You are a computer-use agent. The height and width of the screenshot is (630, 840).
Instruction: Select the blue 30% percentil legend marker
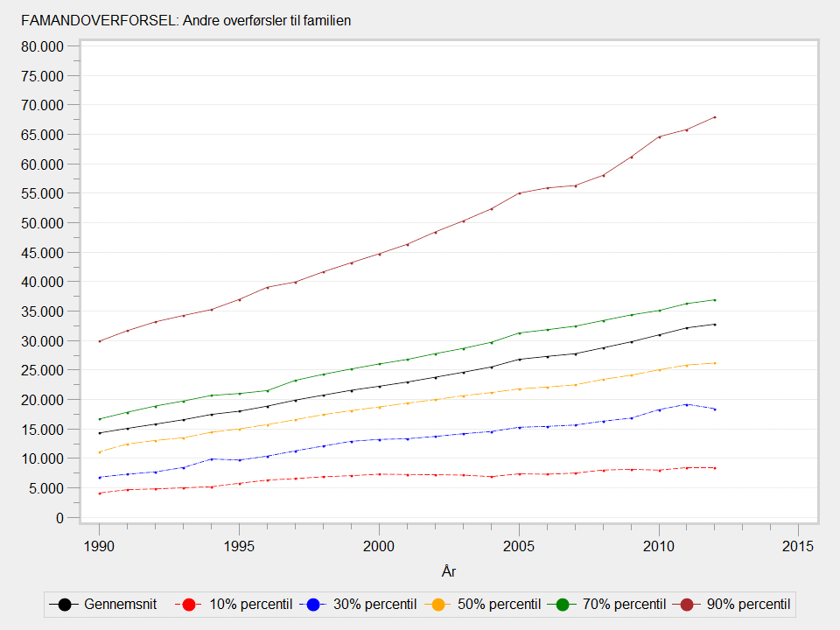point(315,604)
